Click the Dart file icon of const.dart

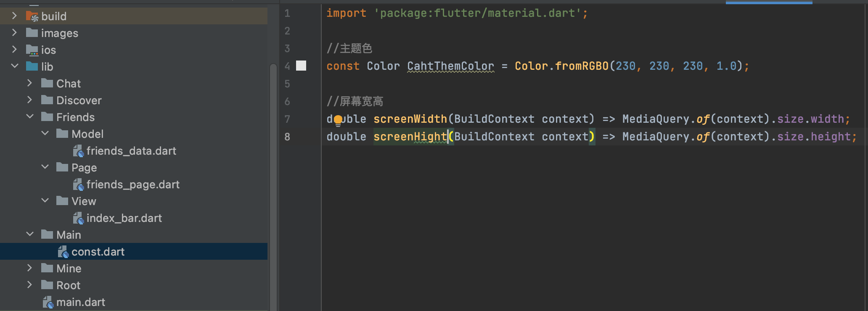pos(63,252)
